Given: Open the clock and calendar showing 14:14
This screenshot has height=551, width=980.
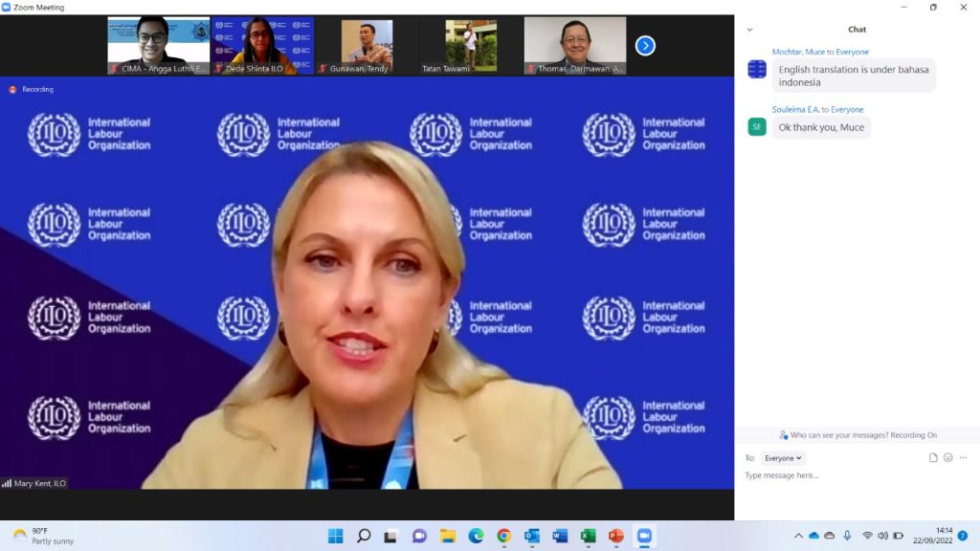Looking at the screenshot, I should point(932,536).
